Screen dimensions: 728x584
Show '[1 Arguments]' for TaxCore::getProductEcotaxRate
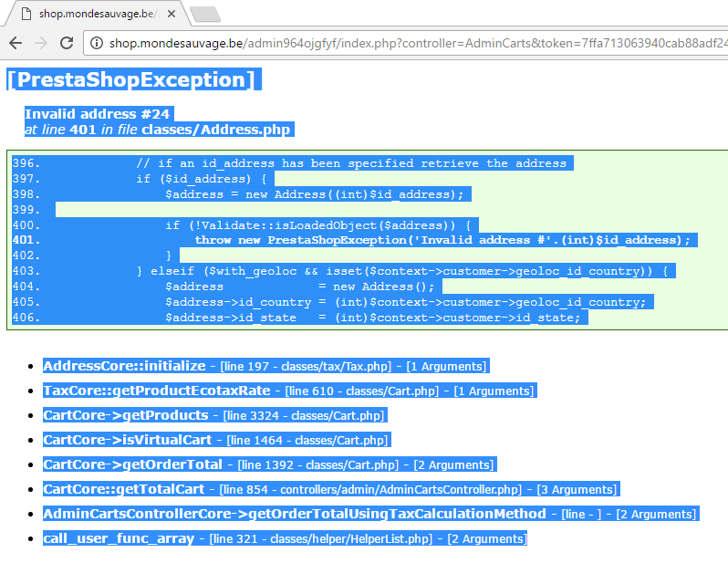[494, 391]
